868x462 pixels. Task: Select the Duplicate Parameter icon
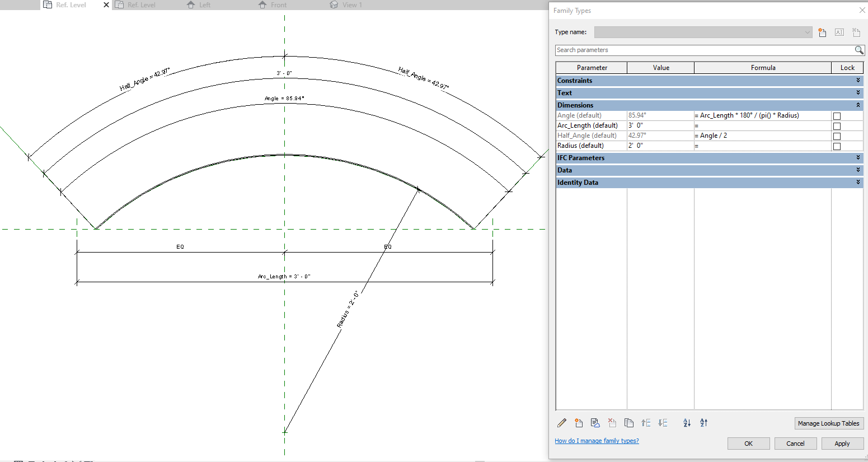629,423
